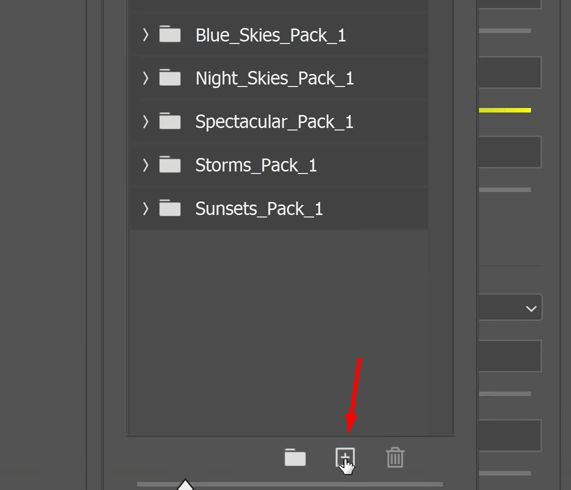Image resolution: width=571 pixels, height=490 pixels.
Task: Click the Night_Skies_Pack_1 folder icon
Action: point(170,78)
